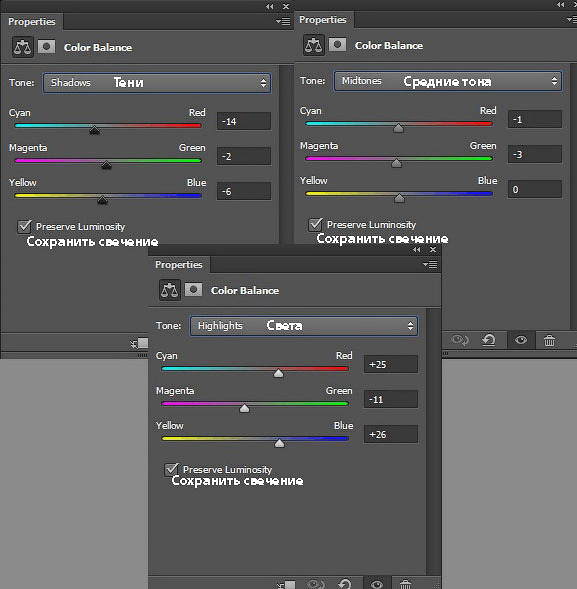Viewport: 577px width, 589px height.
Task: Delete adjustment with Midtones panel trash icon
Action: pyautogui.click(x=550, y=340)
